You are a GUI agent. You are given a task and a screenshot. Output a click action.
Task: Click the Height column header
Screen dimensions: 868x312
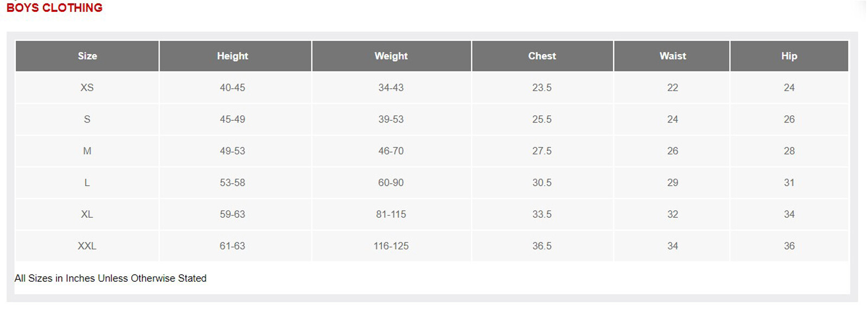pyautogui.click(x=232, y=56)
